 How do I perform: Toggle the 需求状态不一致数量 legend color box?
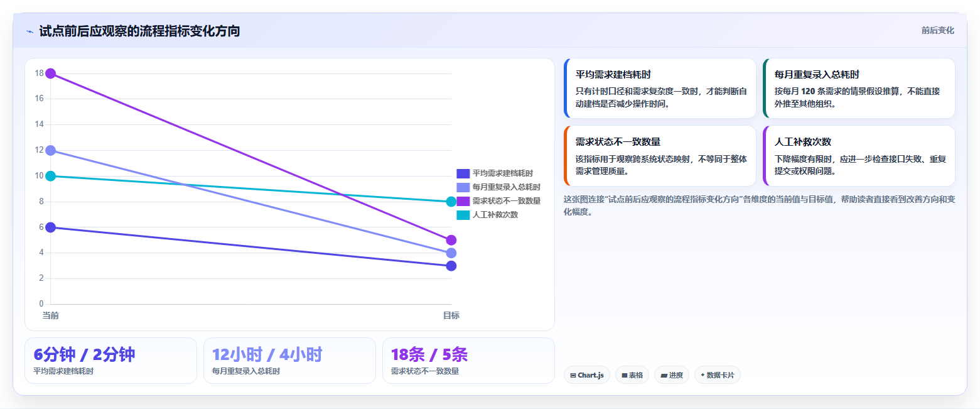(x=463, y=201)
